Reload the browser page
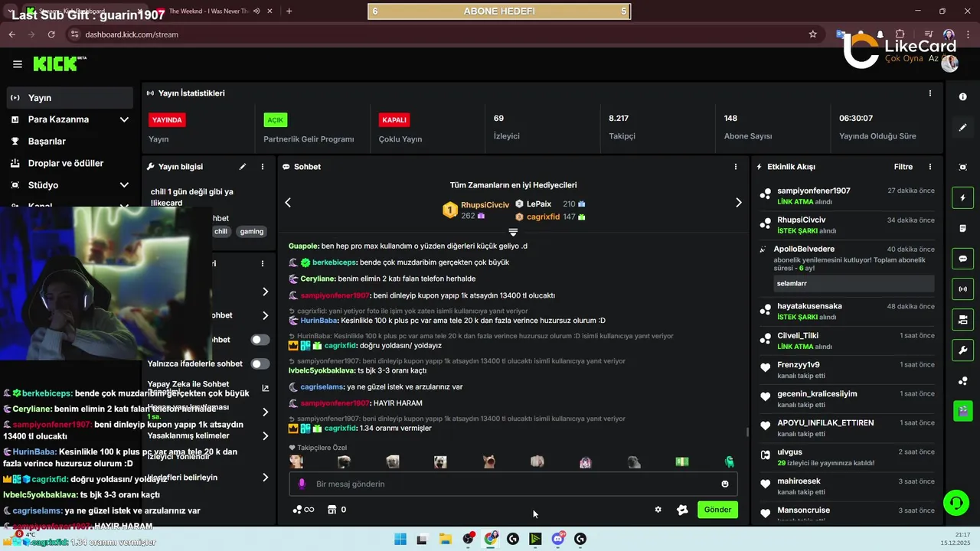Image resolution: width=980 pixels, height=551 pixels. pos(51,34)
